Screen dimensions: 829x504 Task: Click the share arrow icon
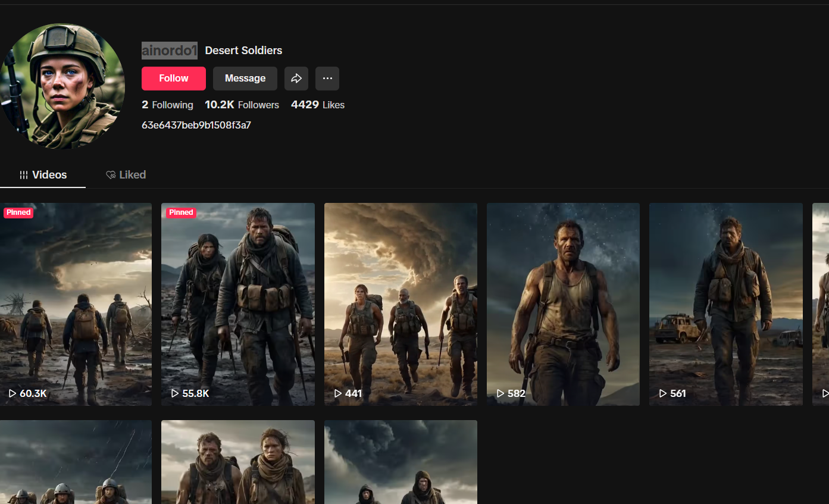(x=296, y=79)
